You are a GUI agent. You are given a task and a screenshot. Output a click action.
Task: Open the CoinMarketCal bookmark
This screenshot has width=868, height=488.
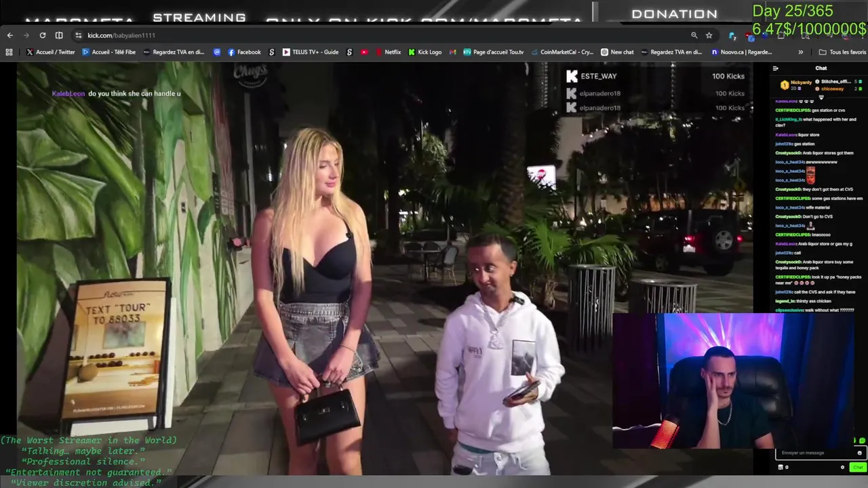pos(562,52)
